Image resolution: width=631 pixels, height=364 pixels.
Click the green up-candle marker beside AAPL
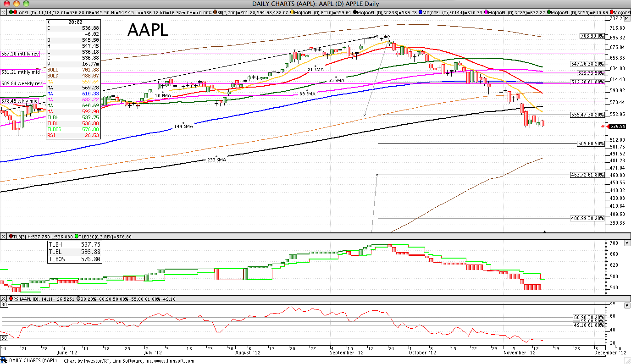[x=11, y=12]
